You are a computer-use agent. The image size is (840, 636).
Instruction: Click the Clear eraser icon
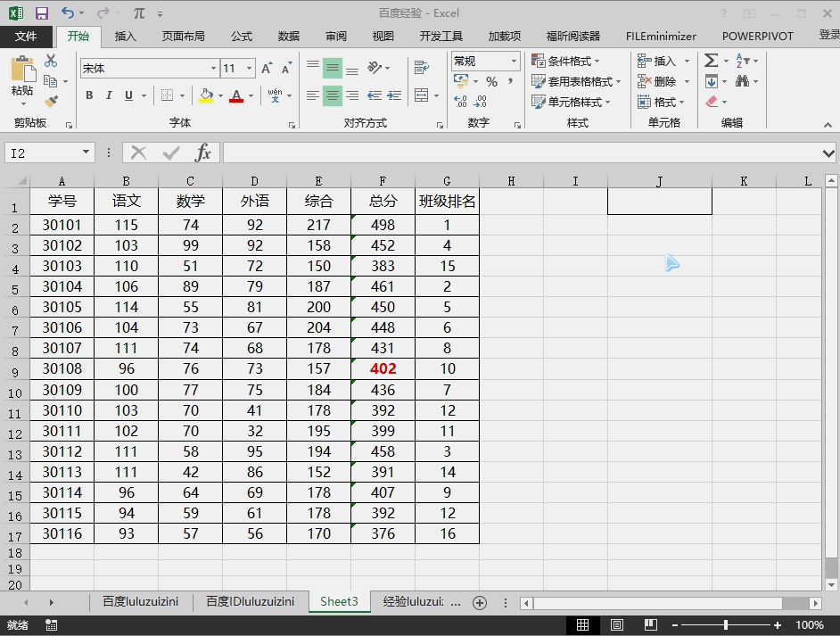712,102
